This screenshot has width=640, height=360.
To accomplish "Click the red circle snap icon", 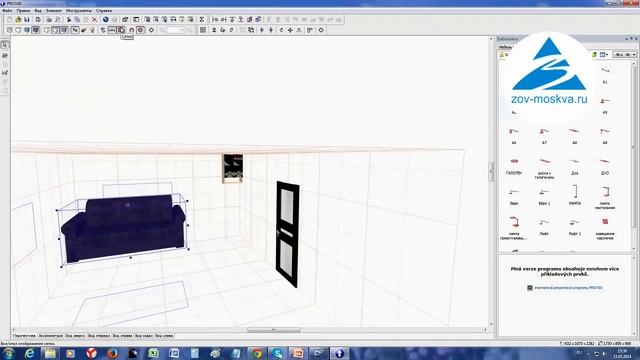I will point(140,30).
